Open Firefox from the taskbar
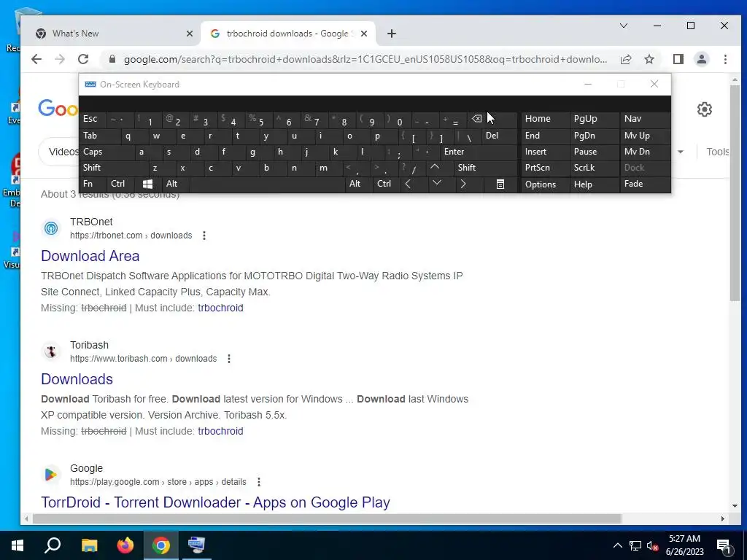747x560 pixels. click(125, 545)
